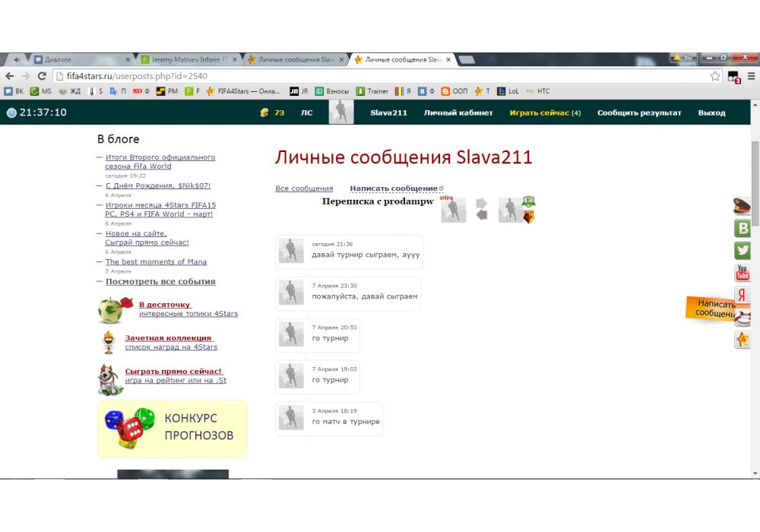Viewport: 760px width, 532px height.
Task: Click the Watford club badge icon
Action: tap(528, 217)
